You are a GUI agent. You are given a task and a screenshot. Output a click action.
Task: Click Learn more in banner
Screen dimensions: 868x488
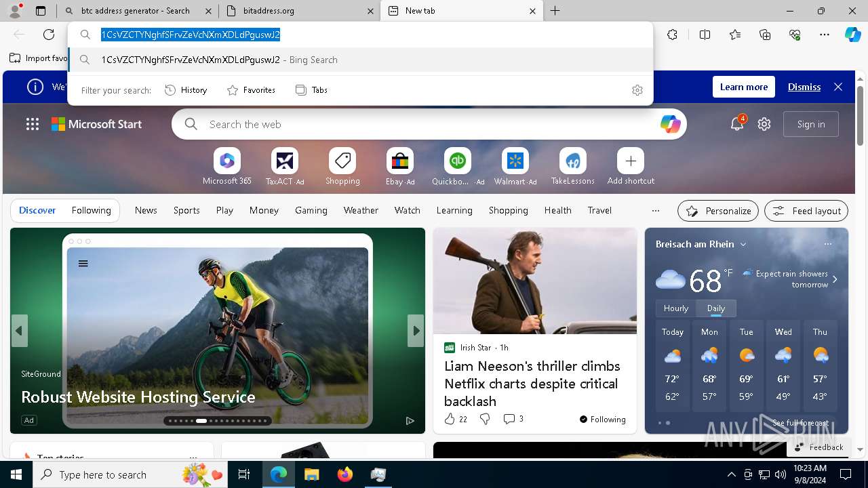pyautogui.click(x=744, y=87)
